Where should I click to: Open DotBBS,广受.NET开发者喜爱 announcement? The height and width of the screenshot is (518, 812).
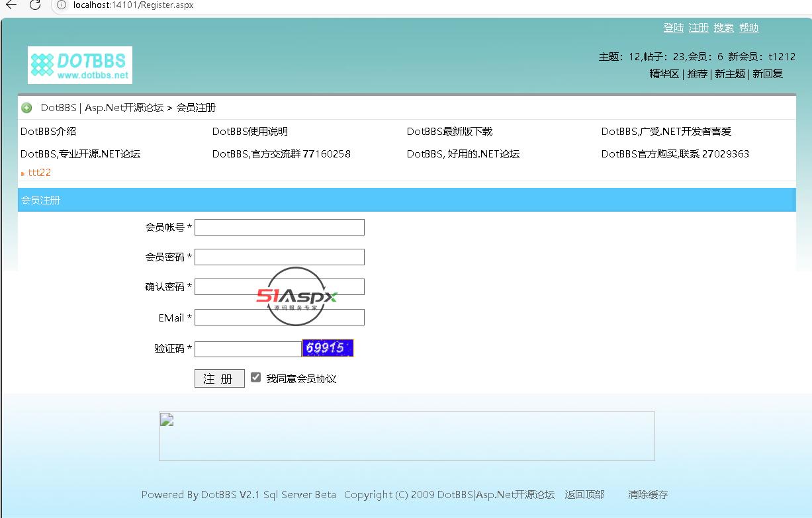(x=666, y=132)
